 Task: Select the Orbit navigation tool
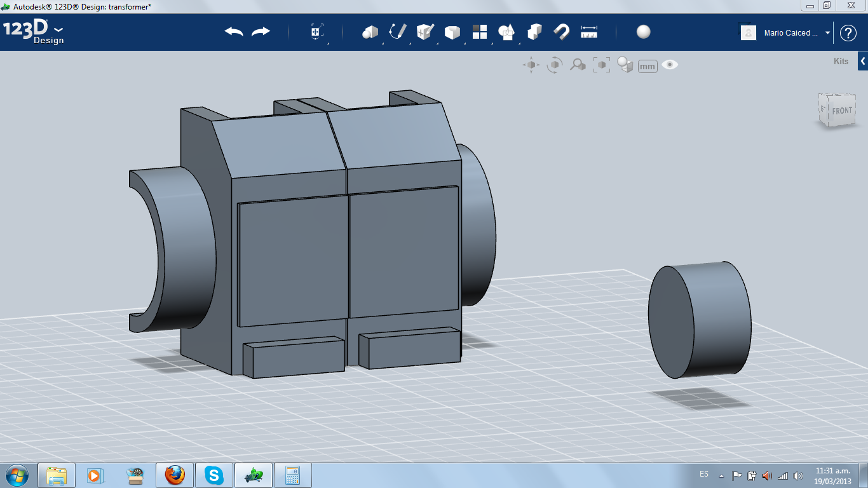point(555,65)
